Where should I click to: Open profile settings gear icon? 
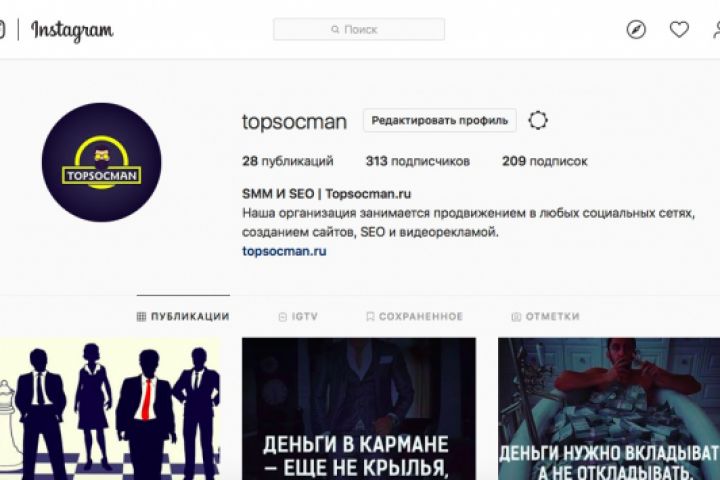(x=538, y=121)
